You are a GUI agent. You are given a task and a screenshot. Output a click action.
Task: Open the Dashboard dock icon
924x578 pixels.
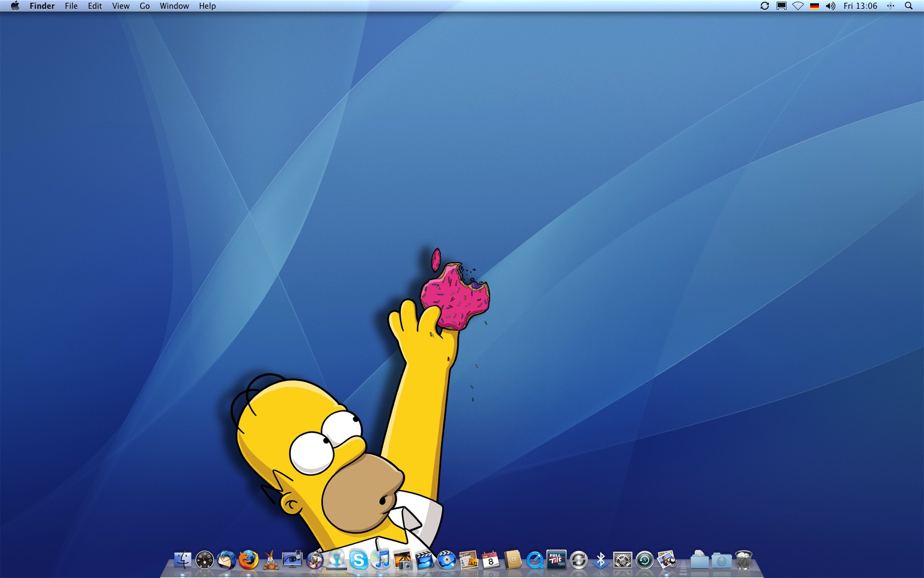pos(205,560)
